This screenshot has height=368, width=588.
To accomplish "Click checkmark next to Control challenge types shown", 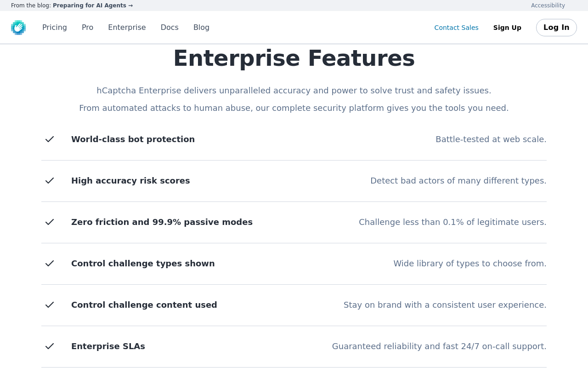I will [x=50, y=264].
